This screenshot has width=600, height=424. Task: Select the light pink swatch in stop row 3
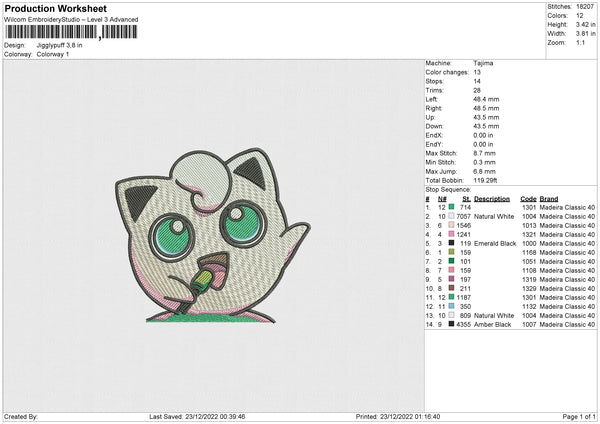(x=452, y=225)
